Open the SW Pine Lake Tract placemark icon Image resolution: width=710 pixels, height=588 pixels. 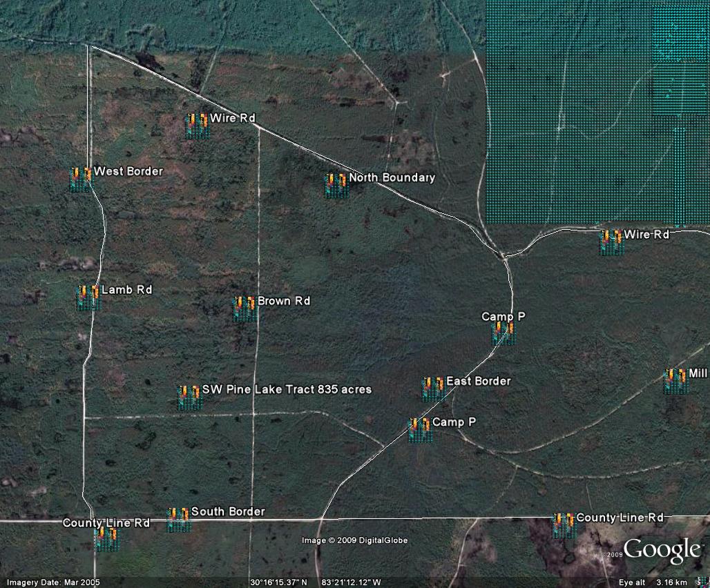[189, 397]
